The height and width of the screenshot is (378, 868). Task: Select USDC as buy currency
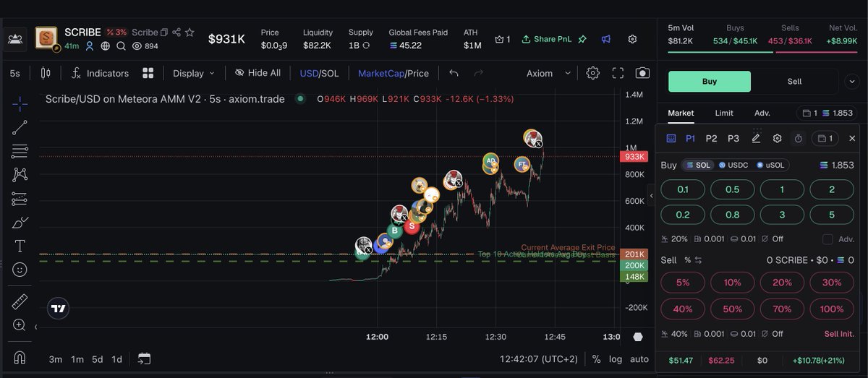[x=733, y=165]
